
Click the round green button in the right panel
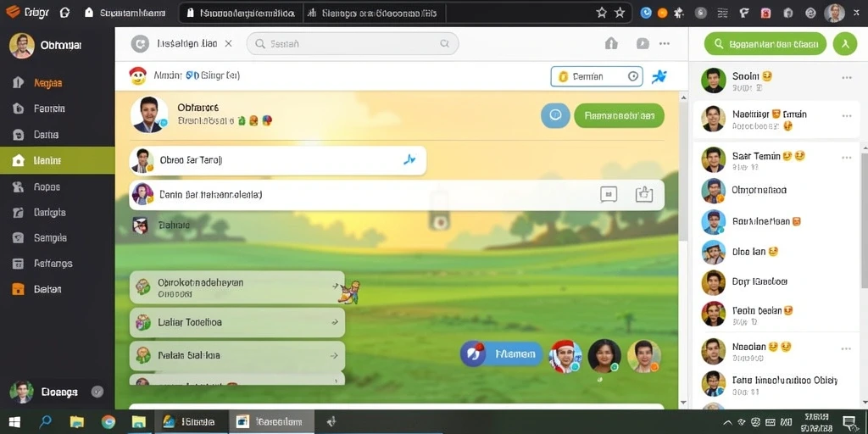845,44
